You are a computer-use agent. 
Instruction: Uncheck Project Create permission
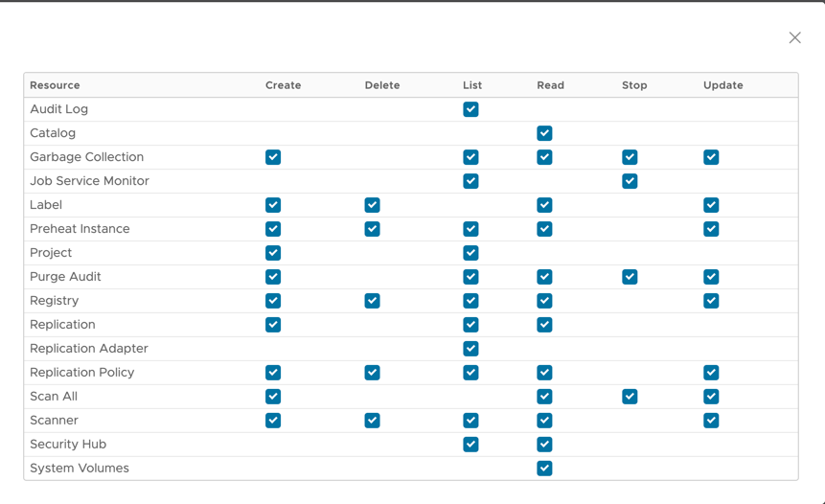[x=273, y=253]
